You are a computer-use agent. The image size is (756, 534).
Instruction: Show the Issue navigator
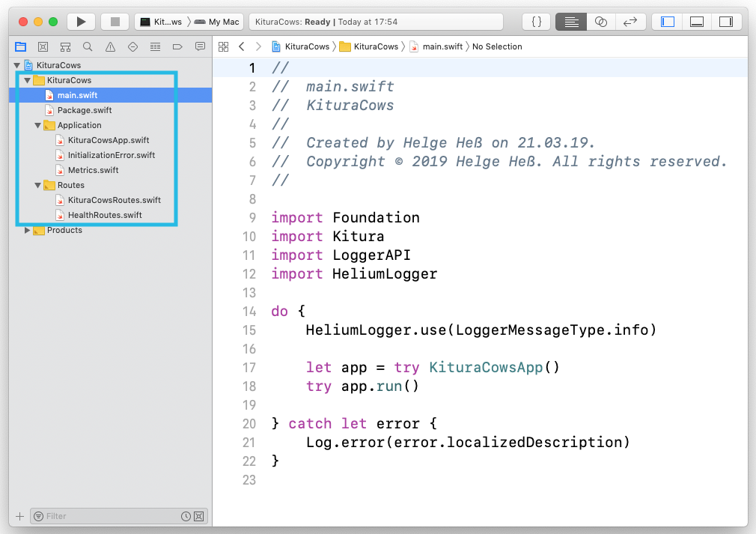[111, 46]
